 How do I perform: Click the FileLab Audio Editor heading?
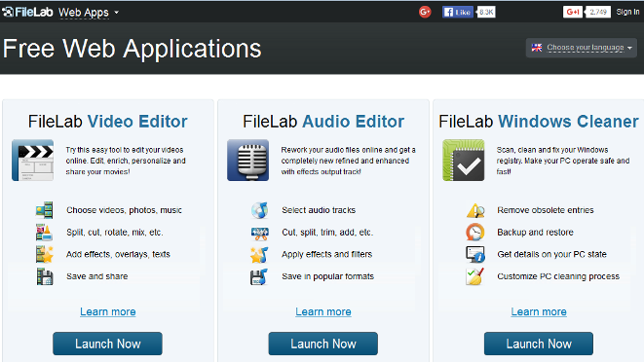click(323, 122)
